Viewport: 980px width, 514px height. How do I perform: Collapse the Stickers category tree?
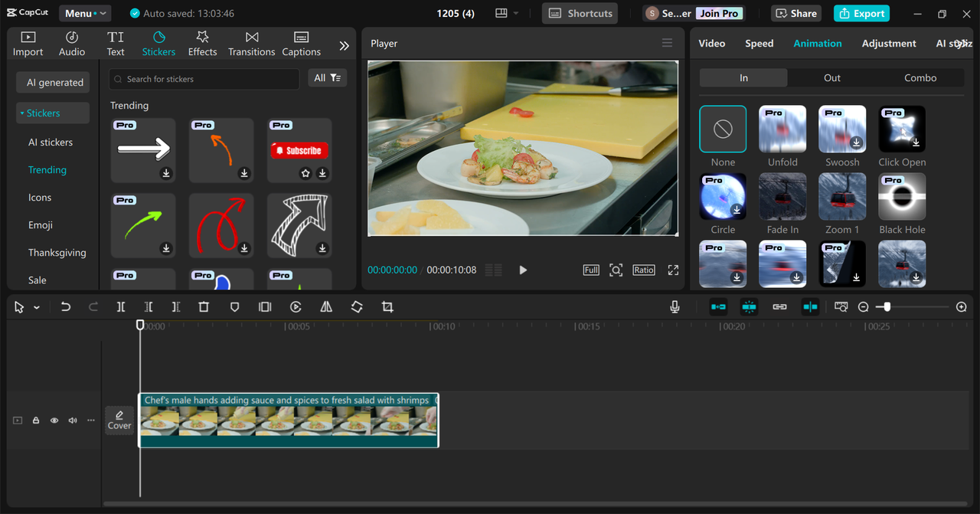(x=53, y=113)
